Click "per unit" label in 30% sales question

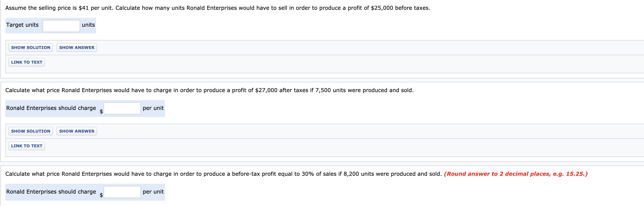[x=153, y=192]
